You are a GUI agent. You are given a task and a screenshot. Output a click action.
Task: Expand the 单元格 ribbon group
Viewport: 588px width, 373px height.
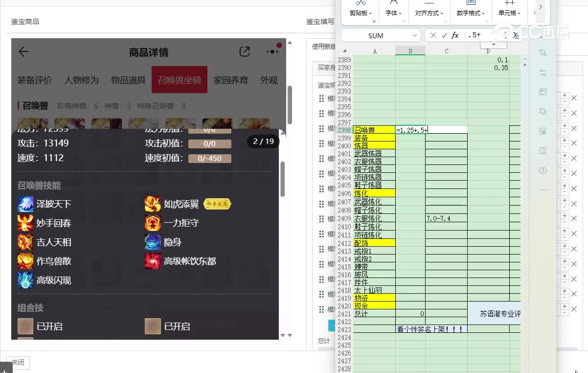[509, 13]
